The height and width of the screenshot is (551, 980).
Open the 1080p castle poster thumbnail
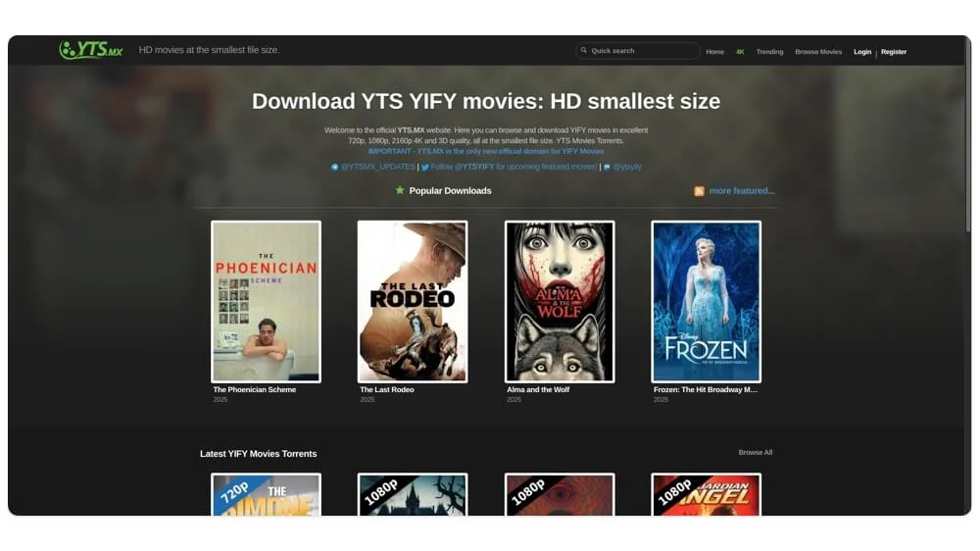413,495
